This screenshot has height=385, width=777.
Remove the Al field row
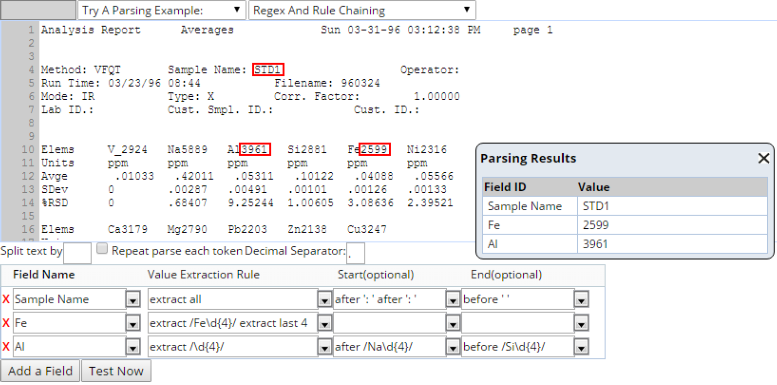coord(6,347)
